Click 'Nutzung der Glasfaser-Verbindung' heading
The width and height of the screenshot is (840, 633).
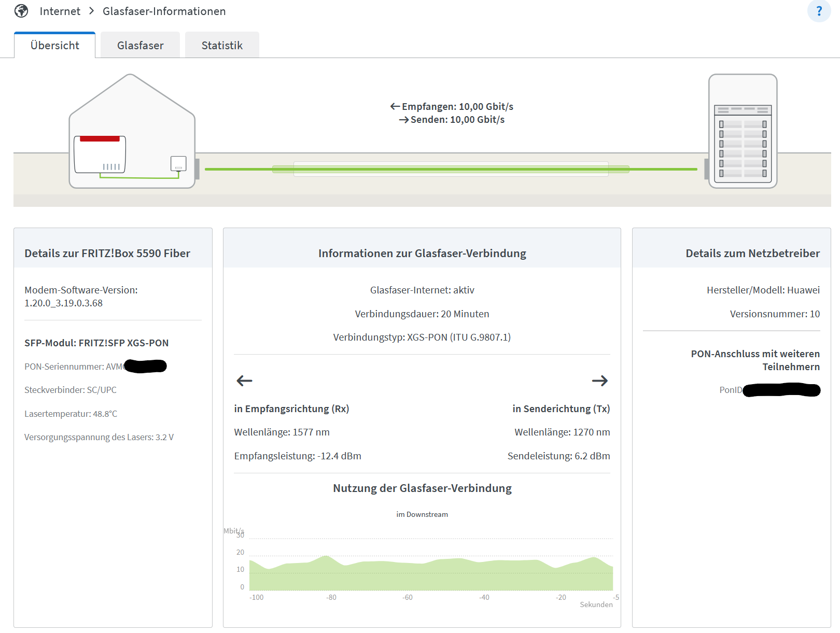(x=422, y=488)
